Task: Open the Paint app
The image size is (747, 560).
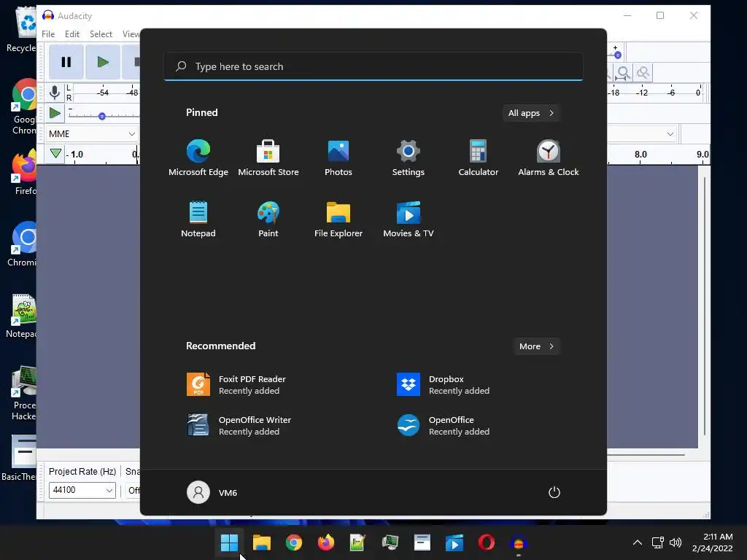Action: 268,219
